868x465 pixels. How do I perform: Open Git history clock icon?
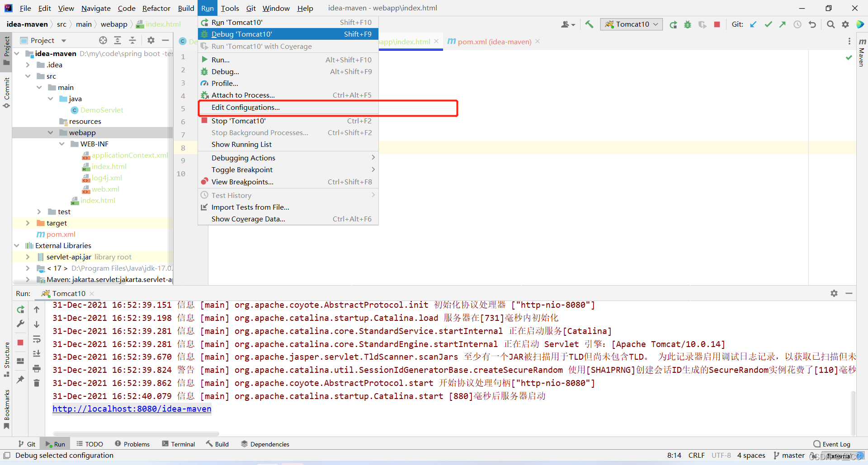click(797, 24)
